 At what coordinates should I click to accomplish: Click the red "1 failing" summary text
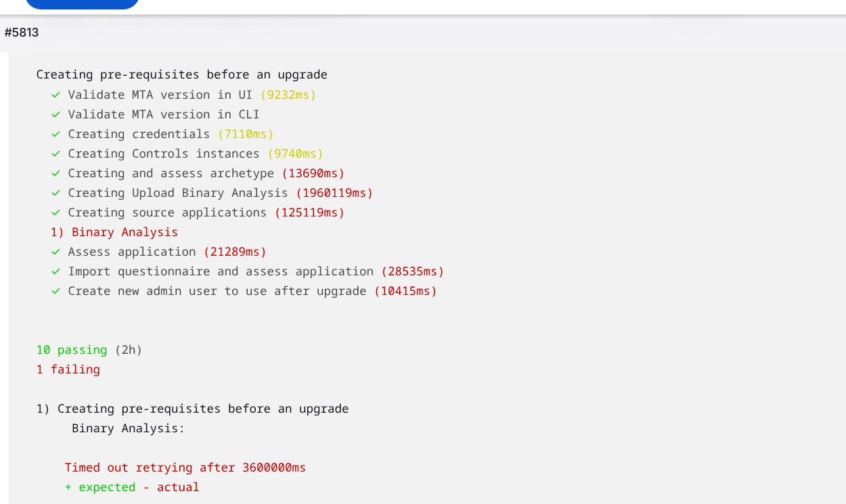click(x=68, y=369)
